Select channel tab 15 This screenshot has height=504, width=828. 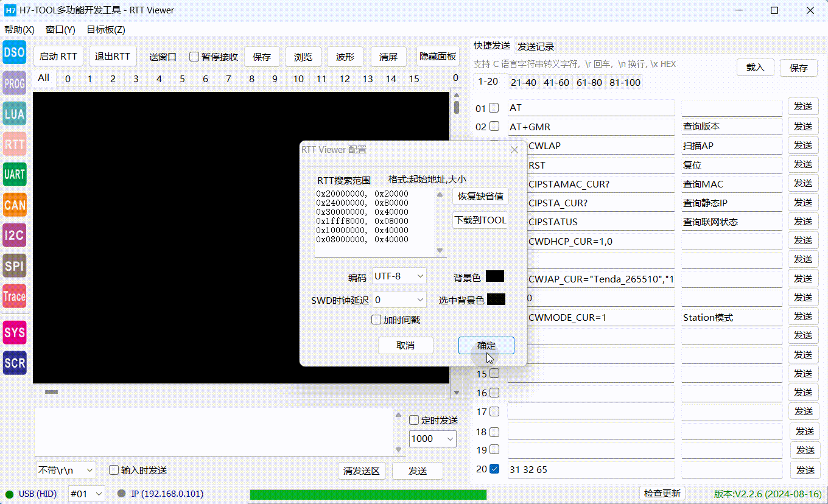pos(414,79)
